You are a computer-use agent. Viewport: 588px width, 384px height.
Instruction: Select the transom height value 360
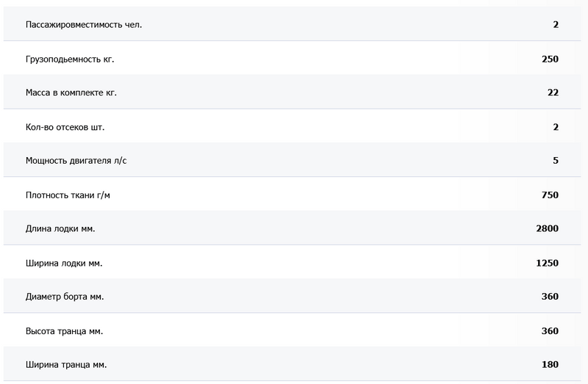pos(550,331)
